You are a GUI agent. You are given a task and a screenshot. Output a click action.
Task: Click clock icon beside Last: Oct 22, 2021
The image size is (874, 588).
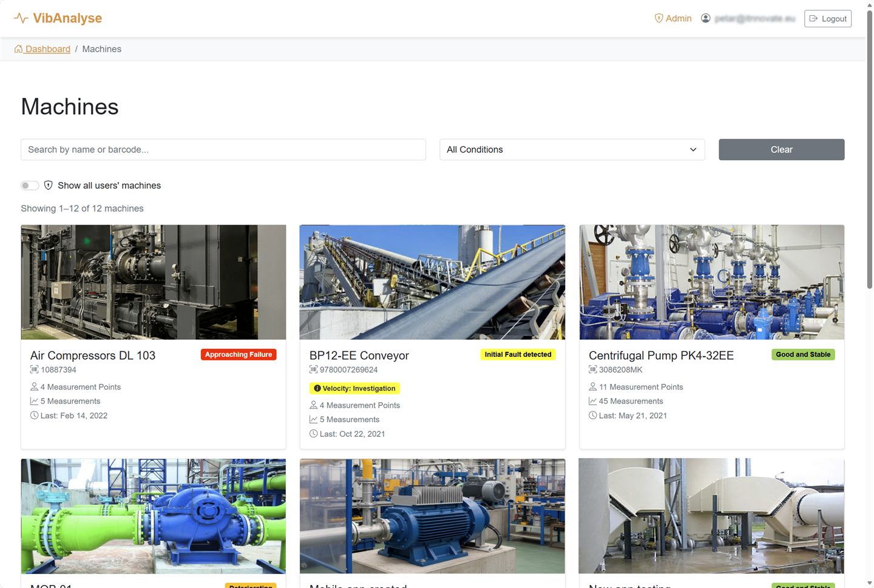(x=314, y=434)
